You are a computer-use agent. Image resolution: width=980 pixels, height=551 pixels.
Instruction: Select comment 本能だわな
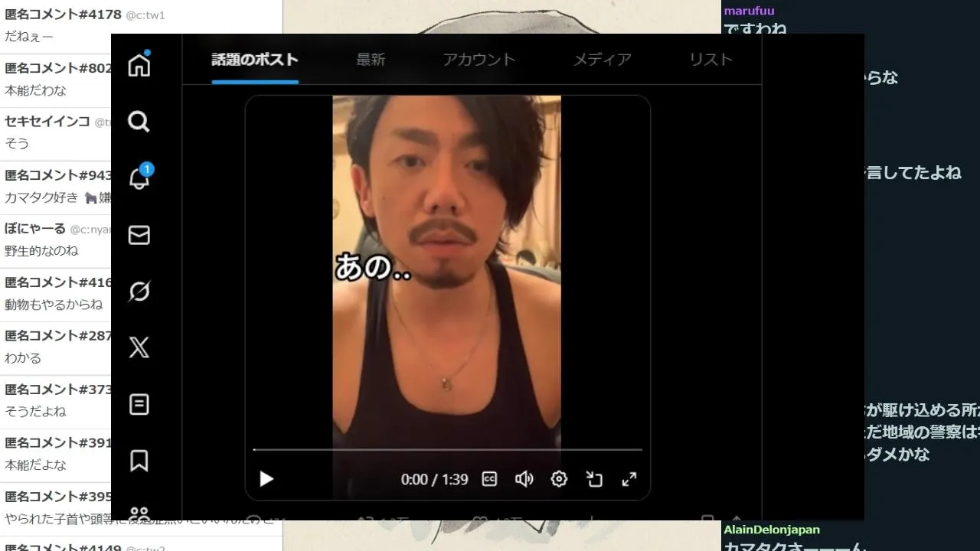coord(36,90)
